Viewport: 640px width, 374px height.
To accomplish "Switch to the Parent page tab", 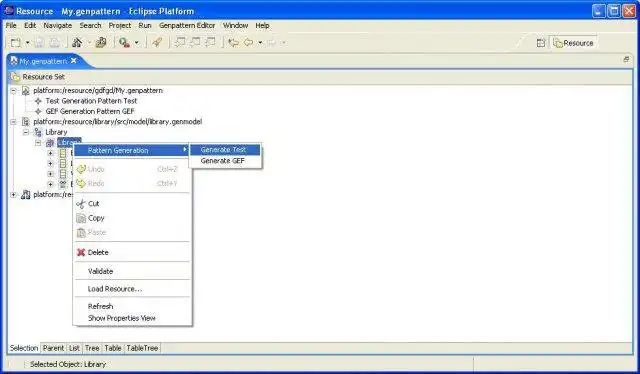I will pyautogui.click(x=53, y=348).
